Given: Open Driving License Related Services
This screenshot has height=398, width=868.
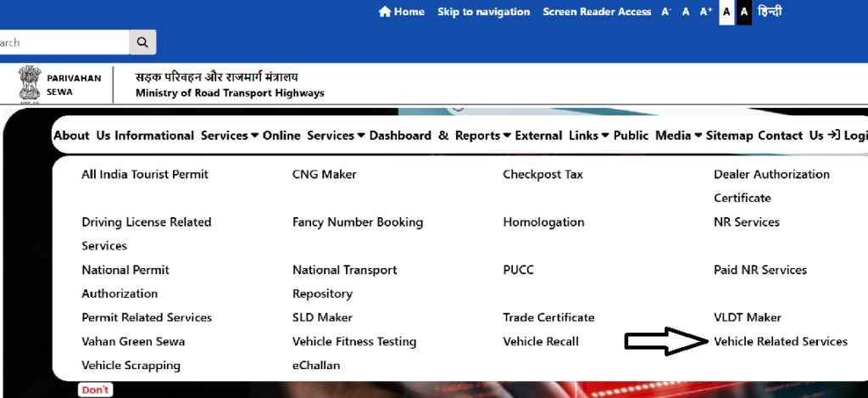Looking at the screenshot, I should 147,234.
